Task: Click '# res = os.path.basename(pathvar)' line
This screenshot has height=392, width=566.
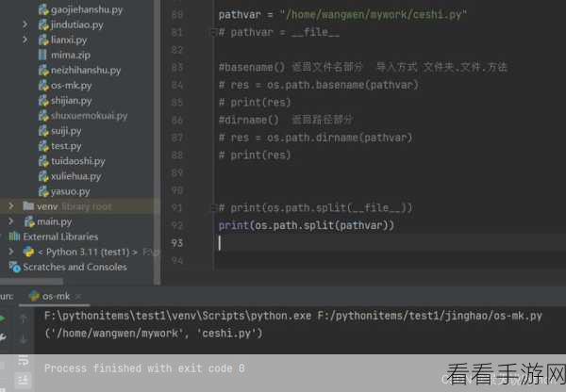Action: (319, 85)
